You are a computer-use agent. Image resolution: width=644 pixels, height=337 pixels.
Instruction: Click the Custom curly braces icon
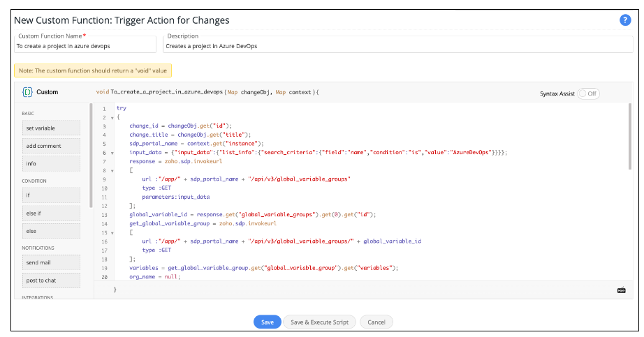27,92
